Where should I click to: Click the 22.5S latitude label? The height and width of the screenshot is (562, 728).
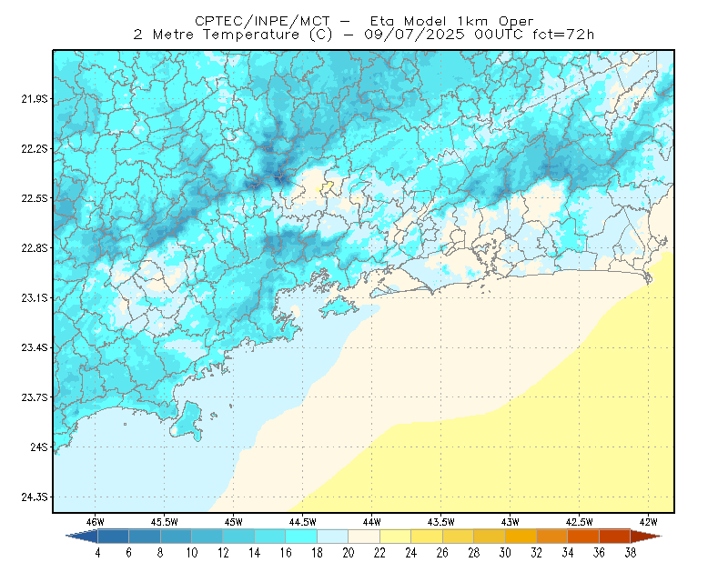(35, 198)
